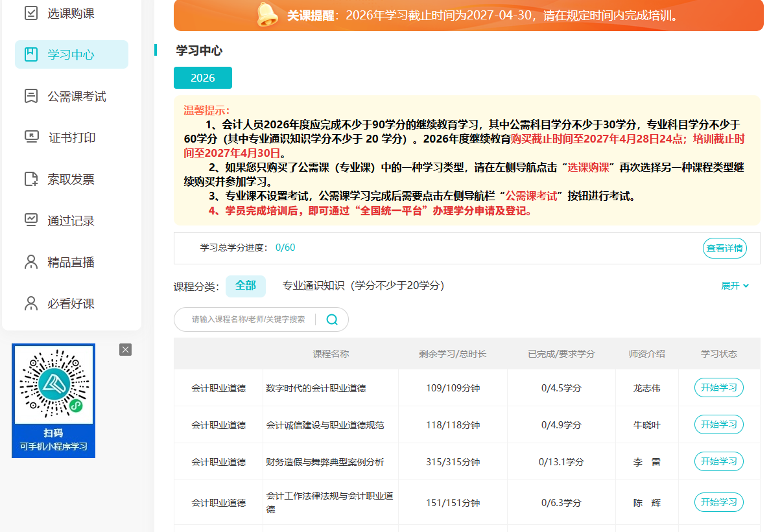Click 学习状态 column header

coord(719,354)
